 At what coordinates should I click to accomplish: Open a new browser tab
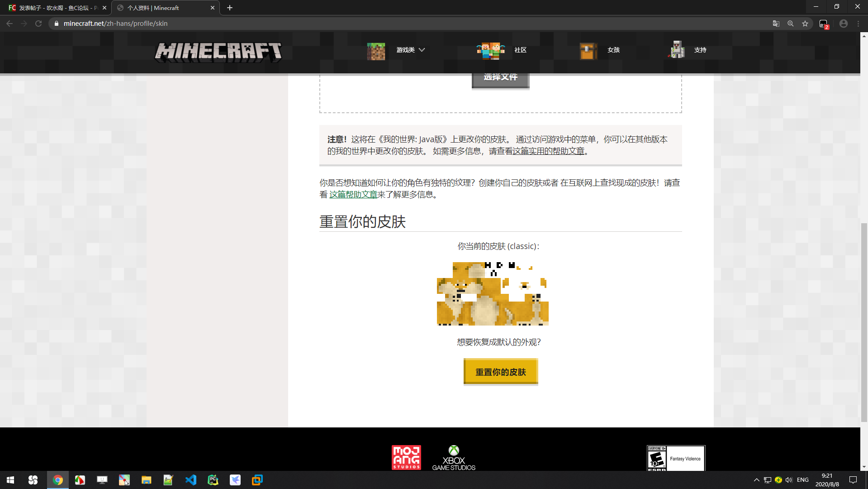[x=230, y=8]
